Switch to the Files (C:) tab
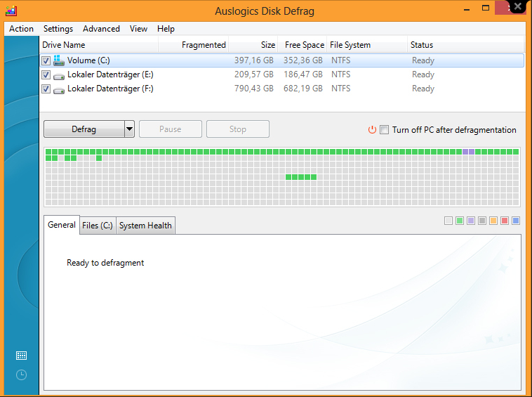This screenshot has height=397, width=532. pos(98,226)
